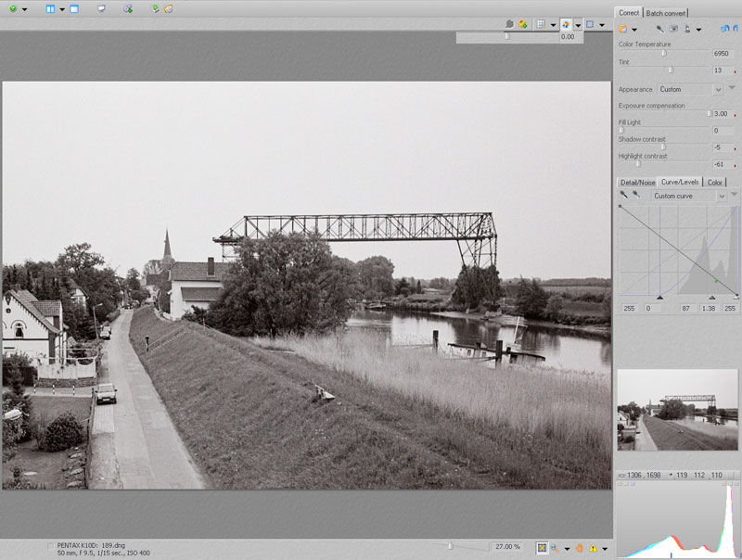
Task: Click the white balance eyedropper icon
Action: (659, 29)
